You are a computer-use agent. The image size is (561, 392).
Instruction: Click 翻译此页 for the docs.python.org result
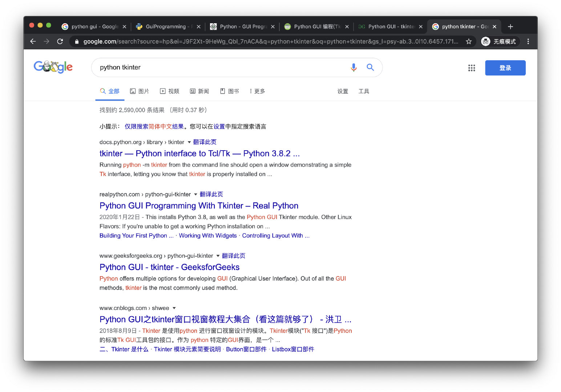205,142
